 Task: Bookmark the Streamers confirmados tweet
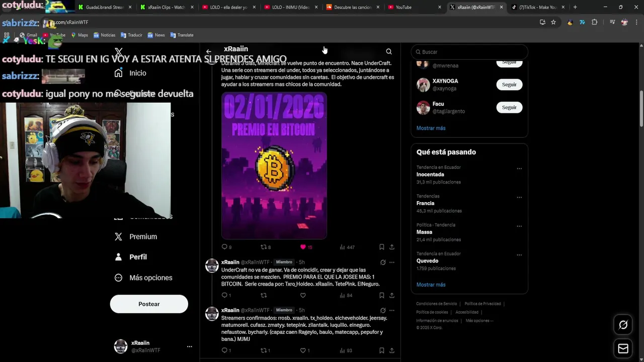point(381,350)
